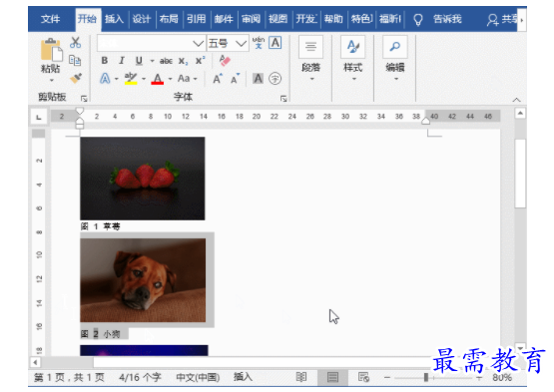Open the clipboard pane launcher
This screenshot has width=554, height=392.
tap(84, 98)
